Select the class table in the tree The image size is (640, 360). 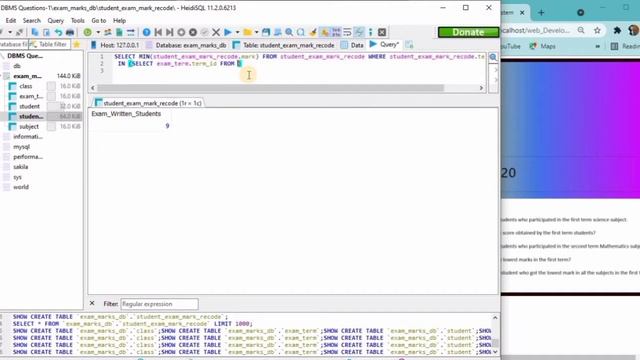click(x=26, y=86)
